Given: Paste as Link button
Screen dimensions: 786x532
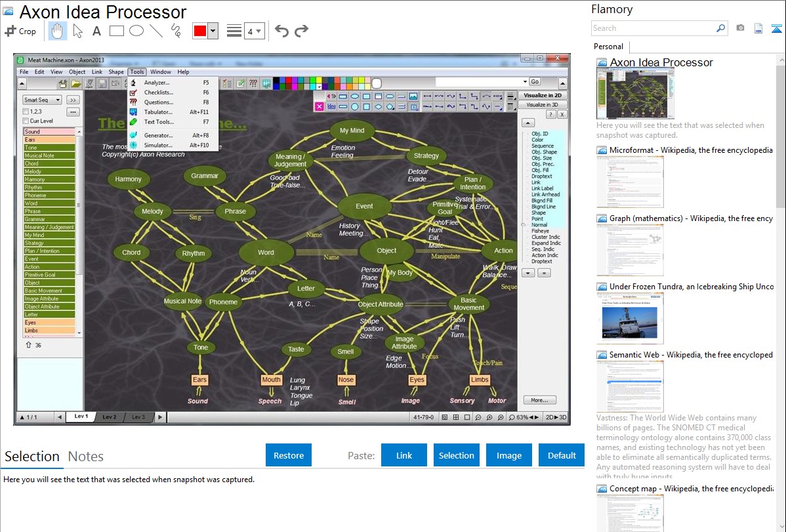Looking at the screenshot, I should click(404, 455).
